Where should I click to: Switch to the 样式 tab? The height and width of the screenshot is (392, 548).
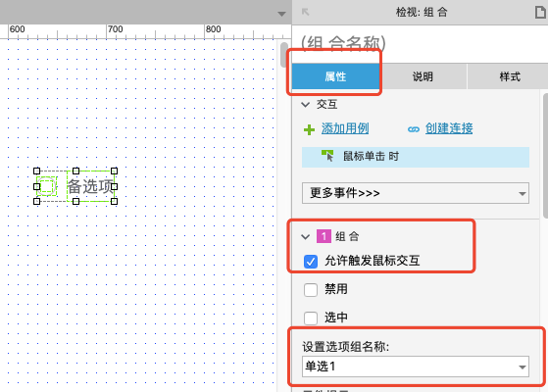tap(510, 76)
